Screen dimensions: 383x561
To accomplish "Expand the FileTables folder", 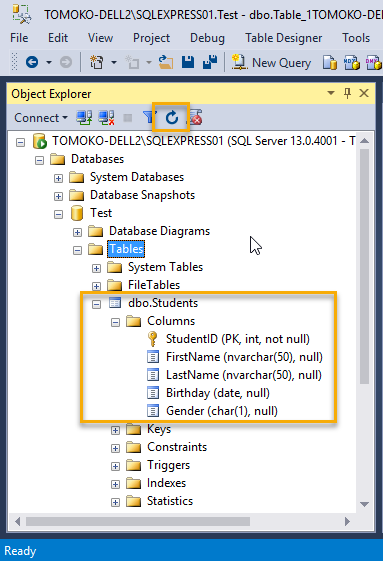I will pos(96,286).
